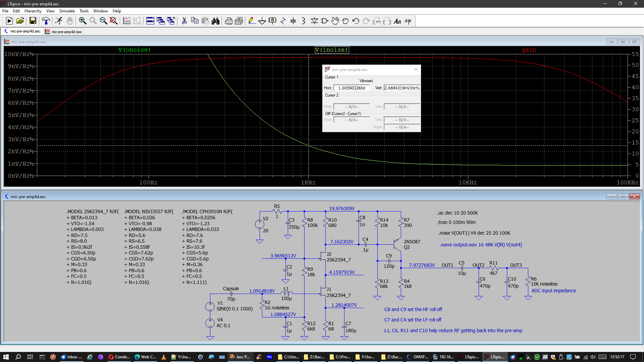The width and height of the screenshot is (644, 362).
Task: Click the Cut scissors icon
Action: coord(184,21)
